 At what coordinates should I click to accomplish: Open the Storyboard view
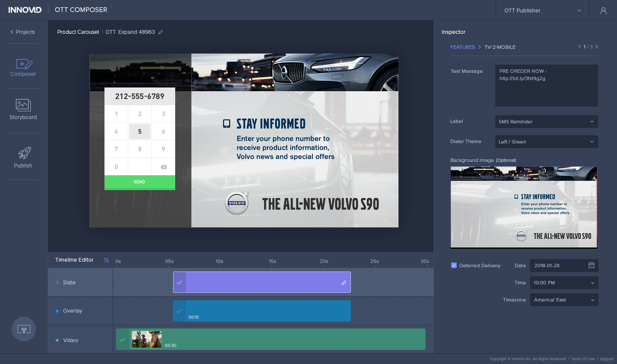coord(23,105)
